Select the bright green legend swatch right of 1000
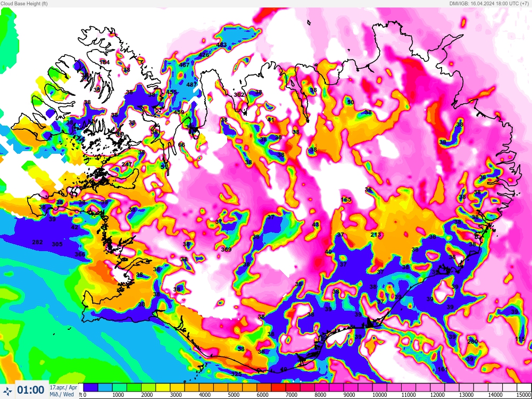Viewport: 532px width, 399px height. pyautogui.click(x=134, y=387)
